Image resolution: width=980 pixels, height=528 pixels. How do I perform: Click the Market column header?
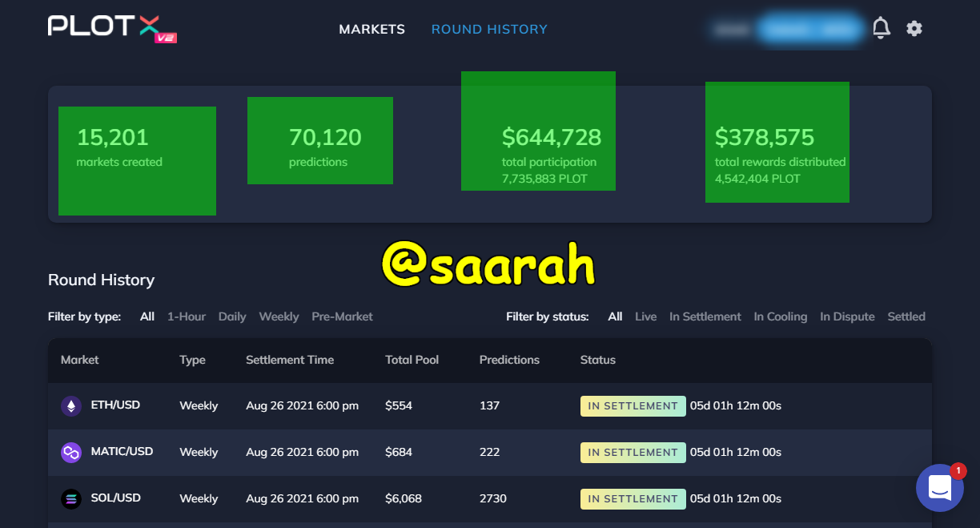[x=80, y=360]
